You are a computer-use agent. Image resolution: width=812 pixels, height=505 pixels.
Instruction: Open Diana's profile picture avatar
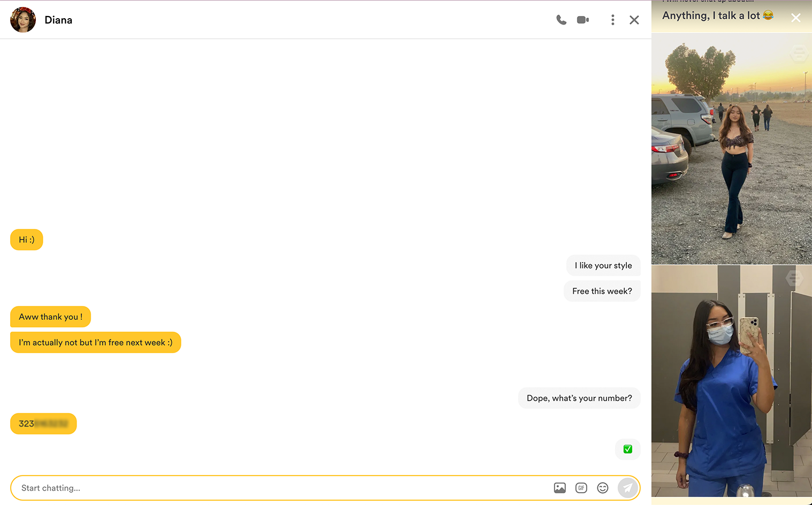click(23, 20)
